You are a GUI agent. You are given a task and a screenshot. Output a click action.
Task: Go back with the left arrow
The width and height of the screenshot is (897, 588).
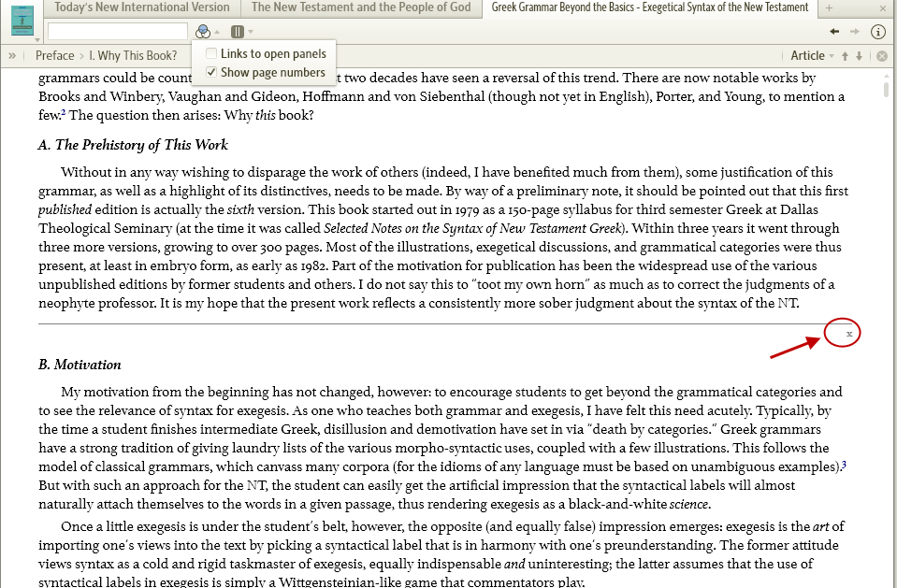pos(834,32)
